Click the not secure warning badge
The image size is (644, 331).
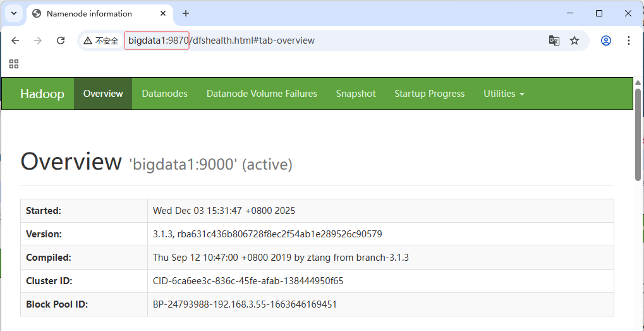click(101, 41)
